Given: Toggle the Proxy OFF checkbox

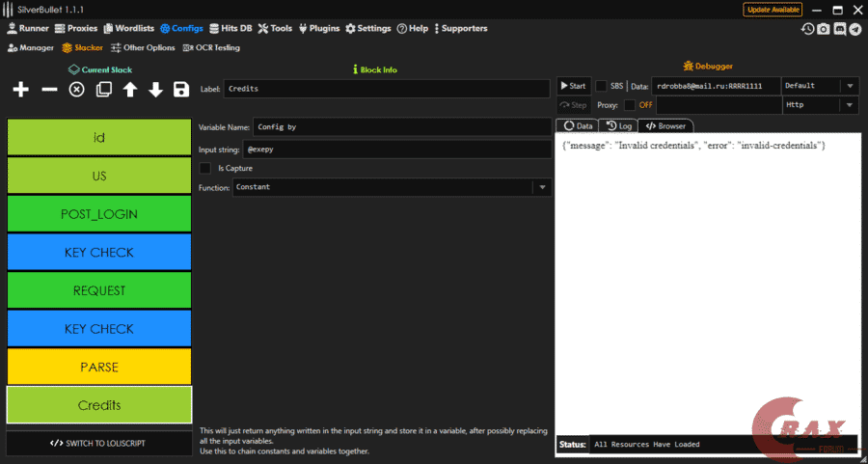Looking at the screenshot, I should tap(630, 104).
